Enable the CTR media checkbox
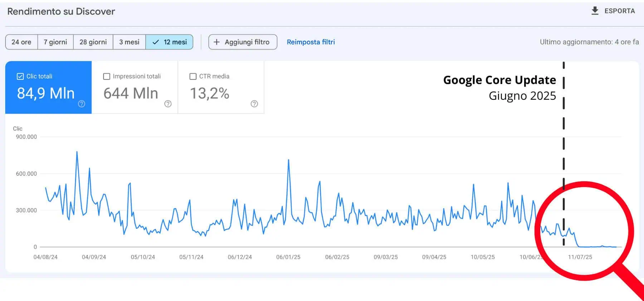The width and height of the screenshot is (644, 301). click(x=193, y=77)
